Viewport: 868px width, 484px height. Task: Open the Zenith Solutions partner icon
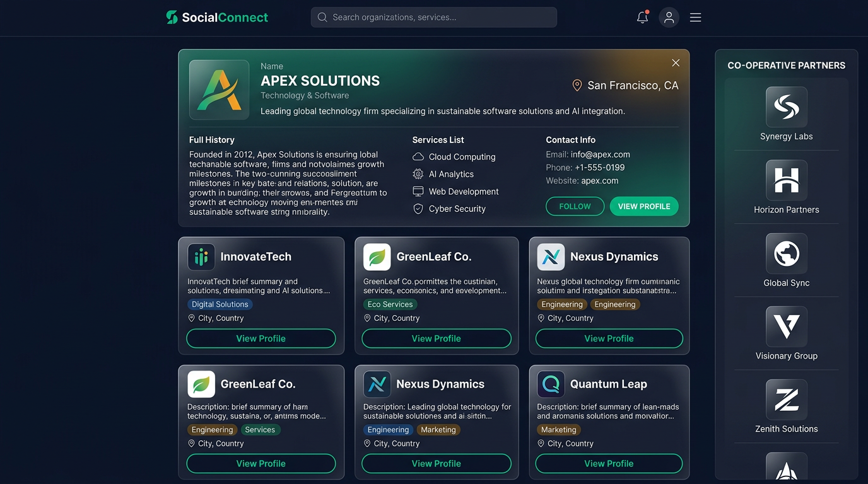(x=786, y=400)
